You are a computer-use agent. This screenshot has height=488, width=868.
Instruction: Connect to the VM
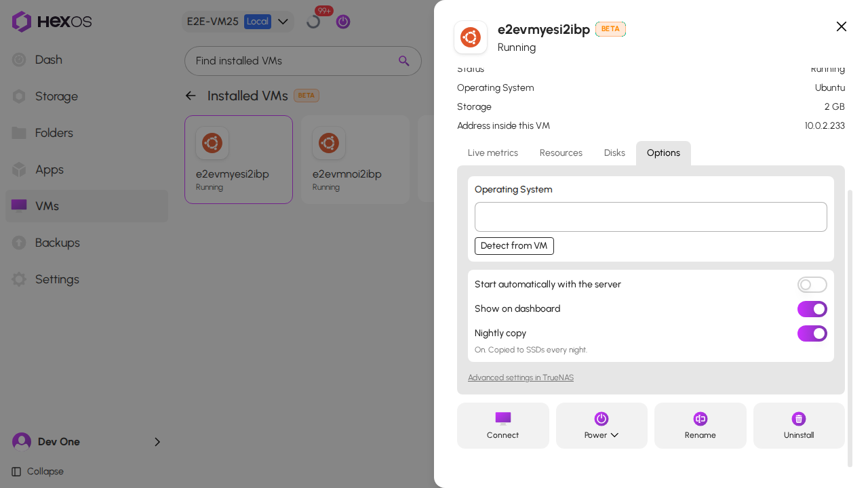pyautogui.click(x=503, y=426)
